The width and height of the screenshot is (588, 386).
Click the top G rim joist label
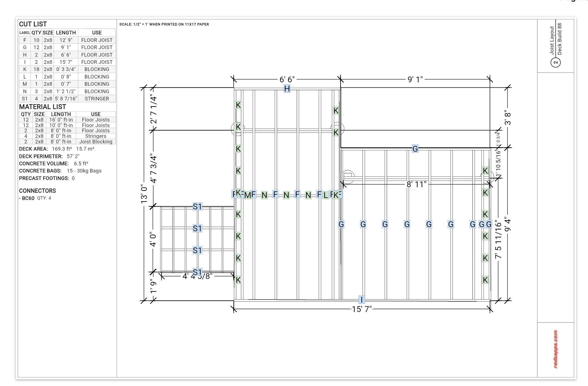pyautogui.click(x=415, y=149)
